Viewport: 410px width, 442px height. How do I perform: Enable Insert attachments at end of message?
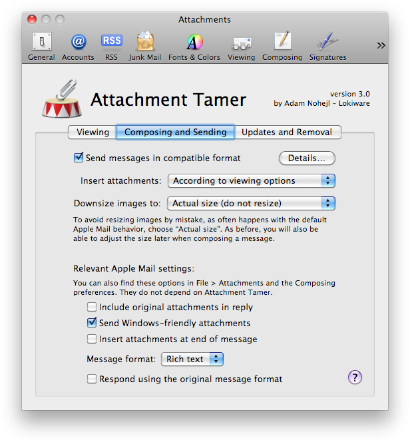(92, 339)
